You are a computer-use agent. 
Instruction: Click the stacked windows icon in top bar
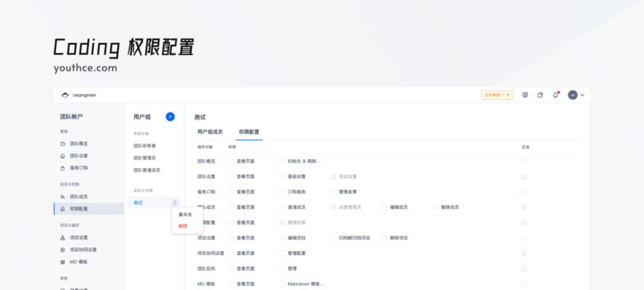point(540,95)
